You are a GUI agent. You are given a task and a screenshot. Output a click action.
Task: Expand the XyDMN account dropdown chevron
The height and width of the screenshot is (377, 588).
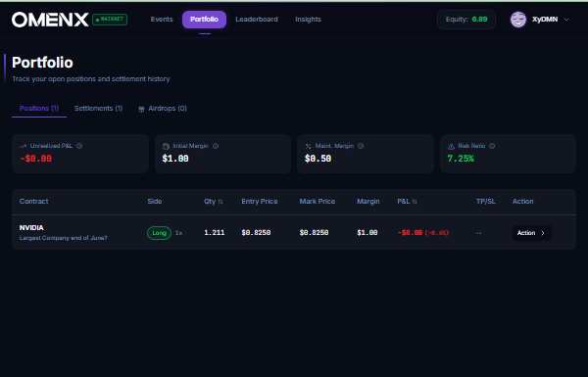566,20
